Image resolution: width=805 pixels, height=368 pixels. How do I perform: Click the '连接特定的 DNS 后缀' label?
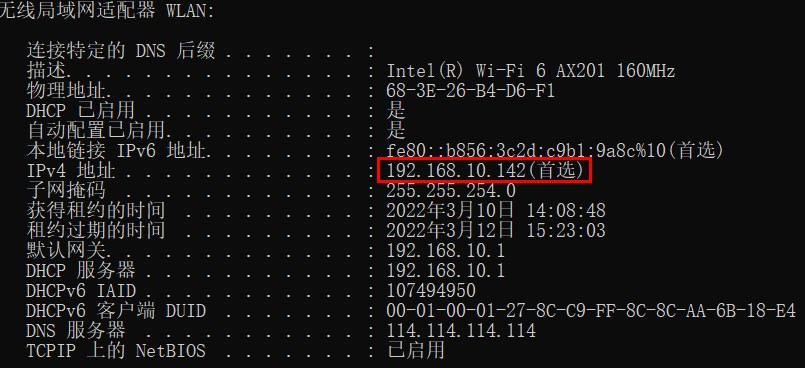(x=121, y=51)
